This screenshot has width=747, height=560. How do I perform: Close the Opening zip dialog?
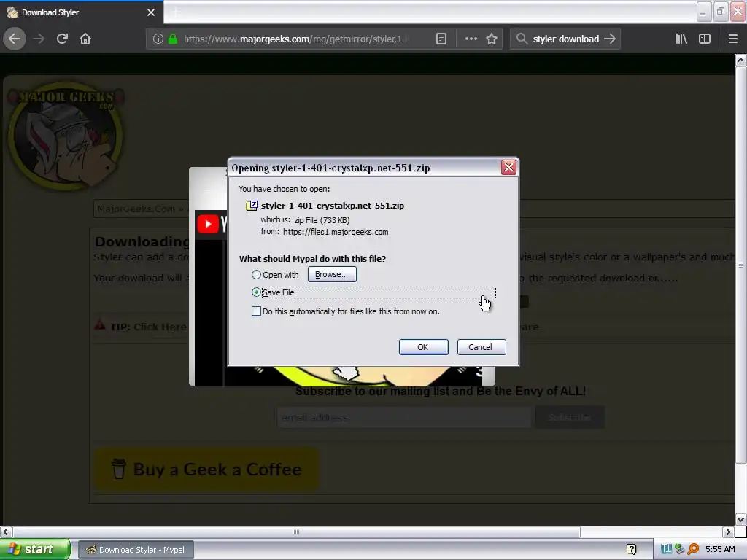click(x=508, y=167)
